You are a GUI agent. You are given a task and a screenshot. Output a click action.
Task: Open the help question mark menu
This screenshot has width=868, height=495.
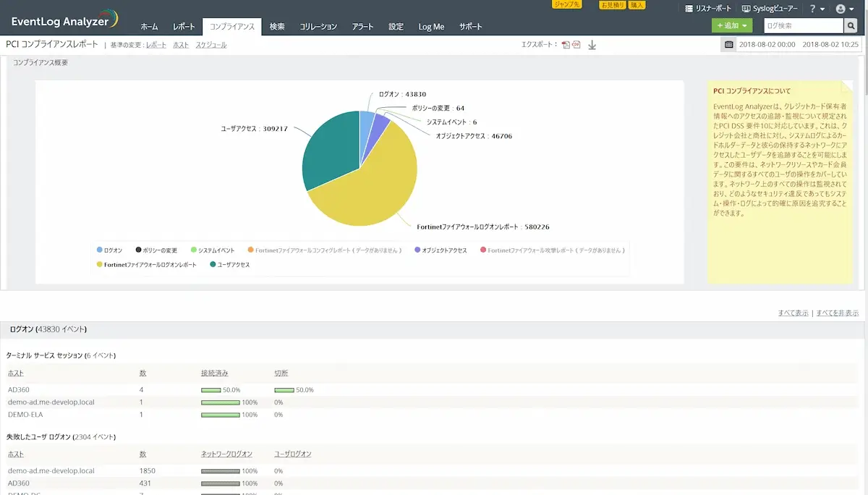tap(817, 9)
